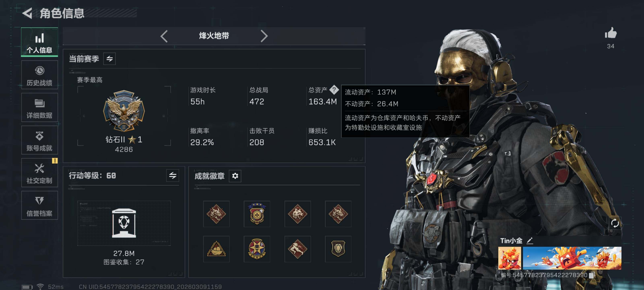Rotate character model with refresh icon

coord(615,223)
